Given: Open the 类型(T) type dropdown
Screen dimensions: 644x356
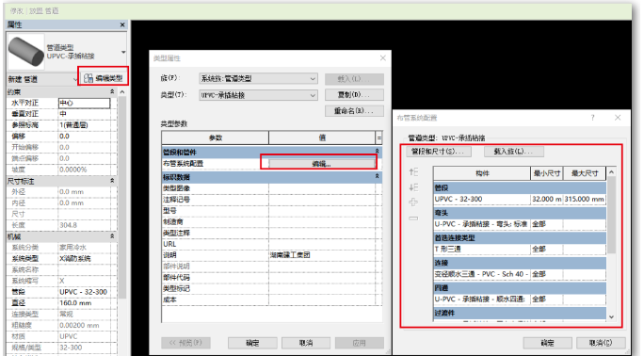Looking at the screenshot, I should [258, 95].
